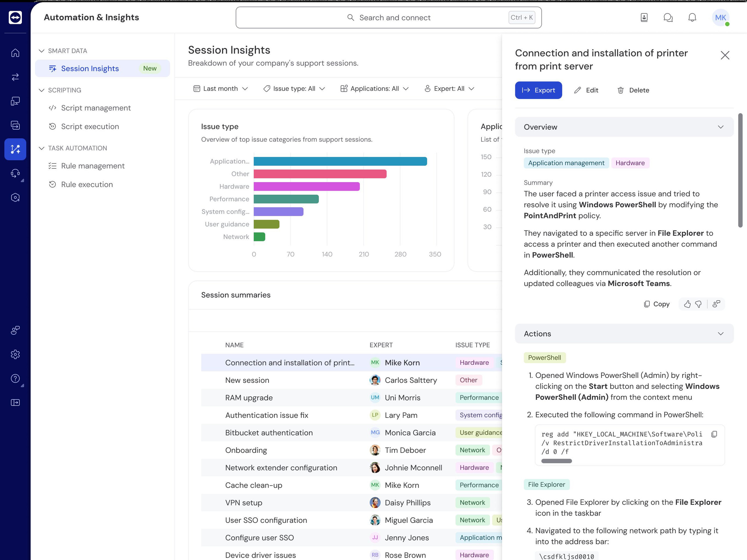This screenshot has height=560, width=747.
Task: Open Script management menu item
Action: [x=96, y=108]
